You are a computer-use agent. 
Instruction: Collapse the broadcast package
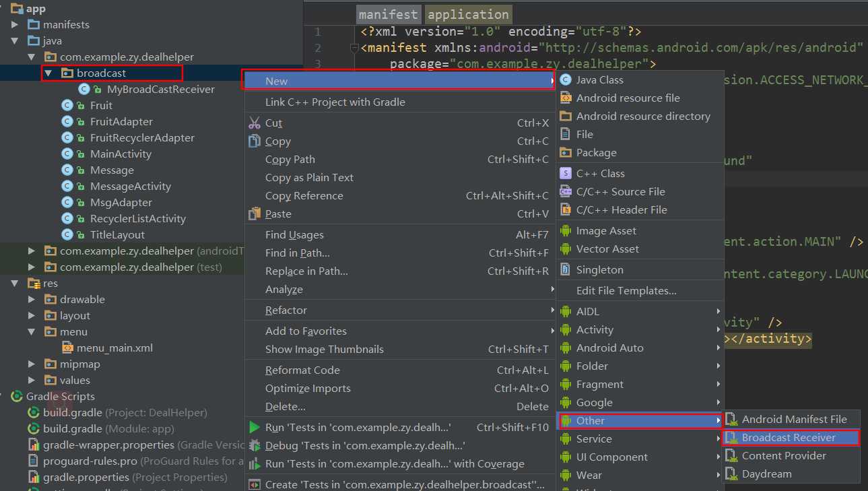point(48,73)
